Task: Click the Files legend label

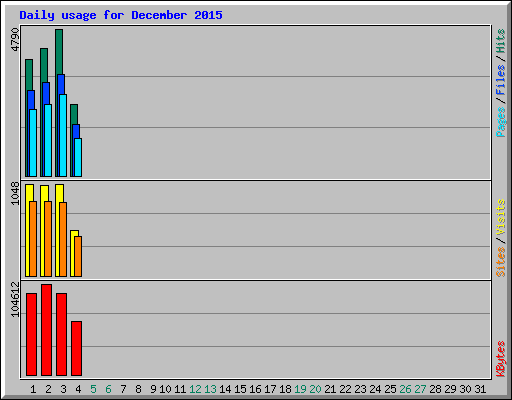Action: 500,80
